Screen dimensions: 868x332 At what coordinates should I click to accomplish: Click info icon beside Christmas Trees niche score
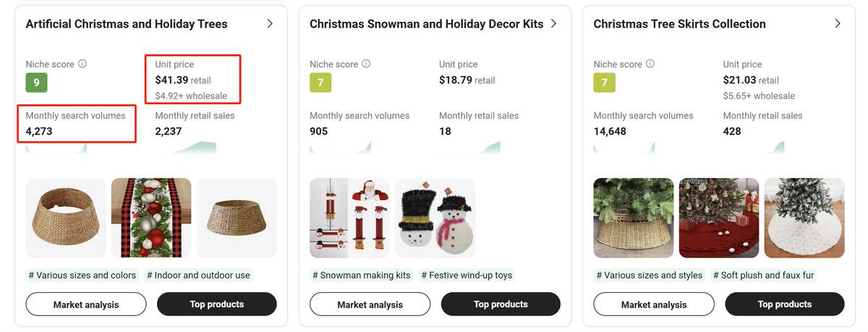click(x=82, y=64)
